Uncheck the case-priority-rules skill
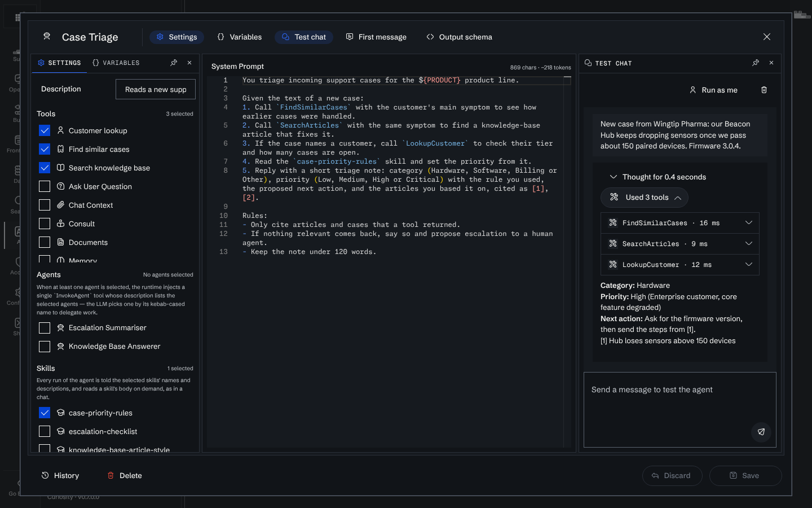Viewport: 812px width, 508px height. pyautogui.click(x=45, y=413)
